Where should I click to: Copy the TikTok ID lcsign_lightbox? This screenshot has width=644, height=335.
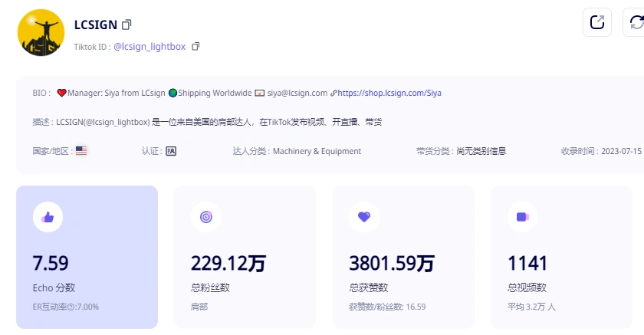[195, 47]
